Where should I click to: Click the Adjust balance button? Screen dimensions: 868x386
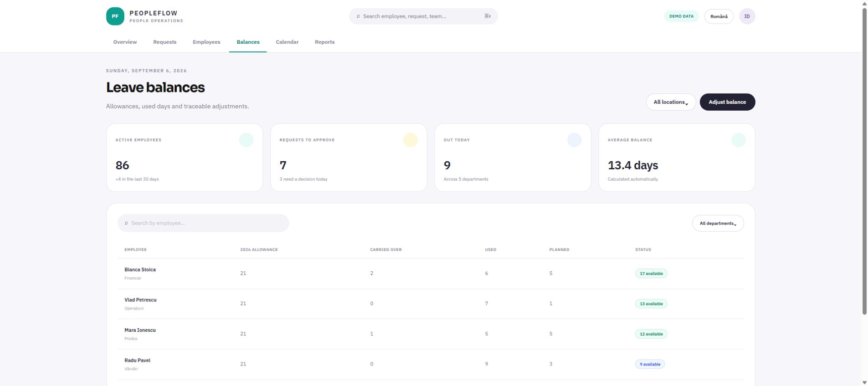tap(727, 102)
